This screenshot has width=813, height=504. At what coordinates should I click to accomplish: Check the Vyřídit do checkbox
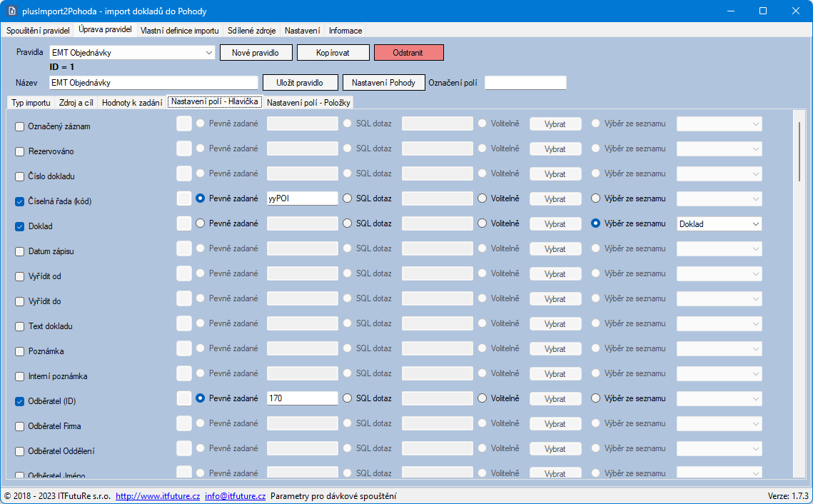[x=20, y=301]
